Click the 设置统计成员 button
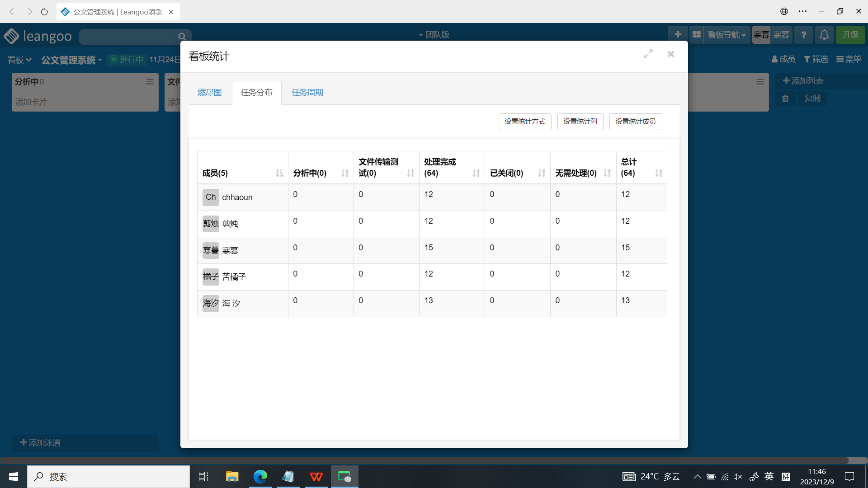The image size is (868, 488). [635, 122]
